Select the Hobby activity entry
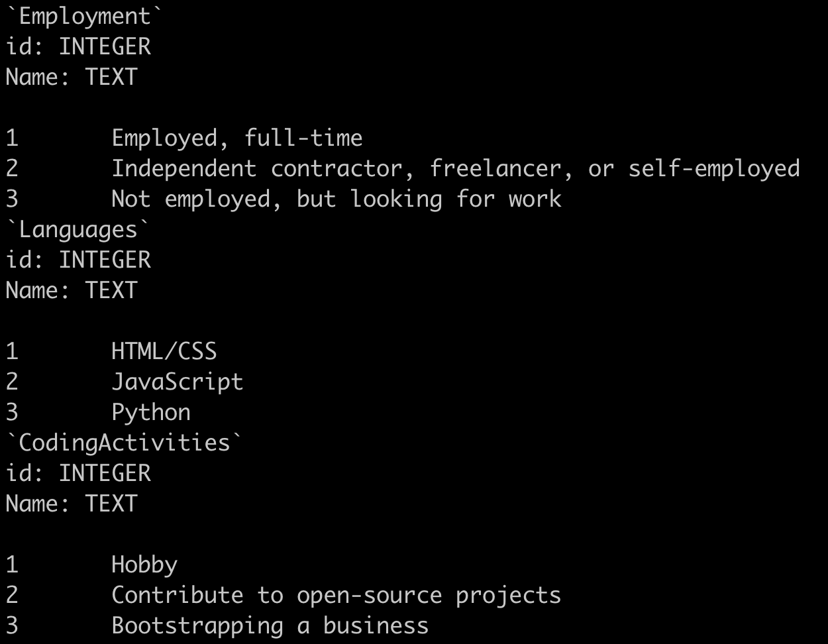 coord(144,564)
